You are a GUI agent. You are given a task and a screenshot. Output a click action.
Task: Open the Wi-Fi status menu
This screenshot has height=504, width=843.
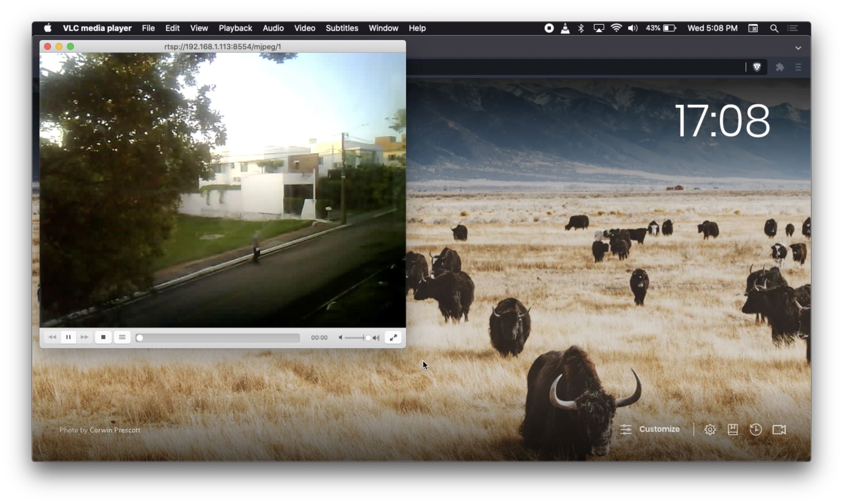(x=616, y=28)
